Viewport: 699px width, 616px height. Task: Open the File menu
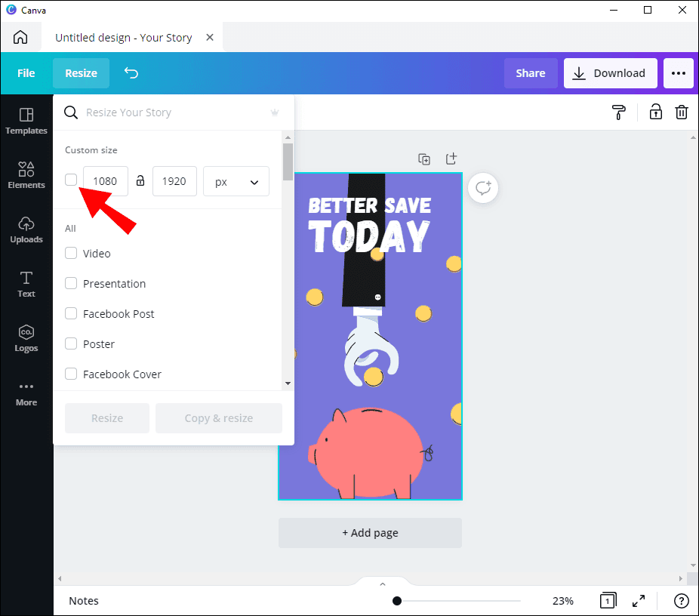pyautogui.click(x=26, y=72)
